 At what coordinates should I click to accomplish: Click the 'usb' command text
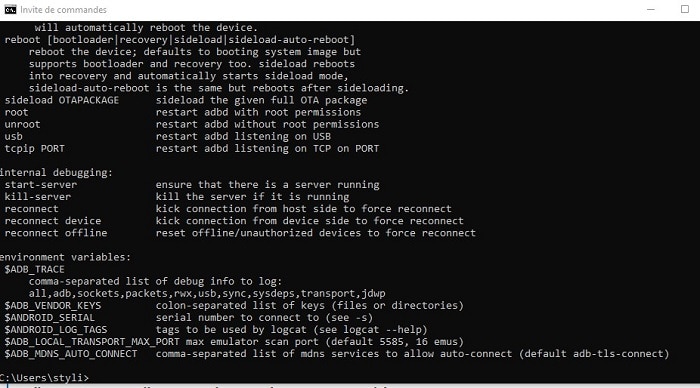13,137
